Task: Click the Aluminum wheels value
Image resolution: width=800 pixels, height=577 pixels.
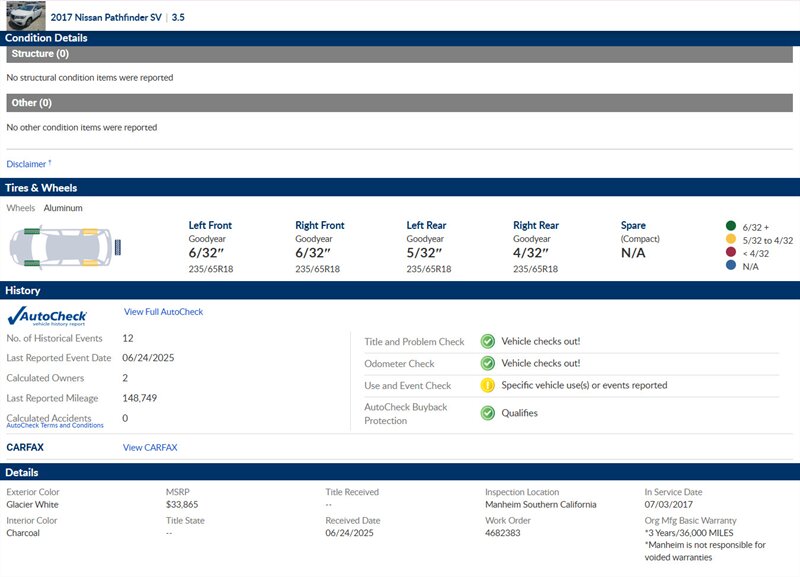Action: 63,208
